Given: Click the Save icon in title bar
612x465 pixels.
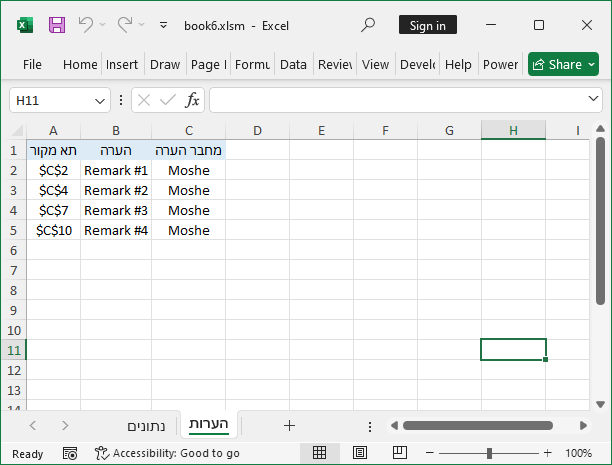Looking at the screenshot, I should [x=57, y=25].
